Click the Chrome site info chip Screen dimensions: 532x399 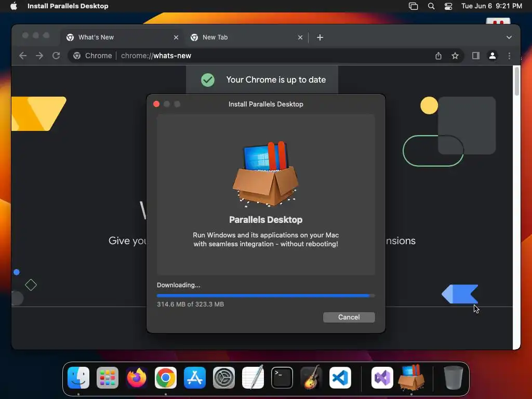pos(92,56)
